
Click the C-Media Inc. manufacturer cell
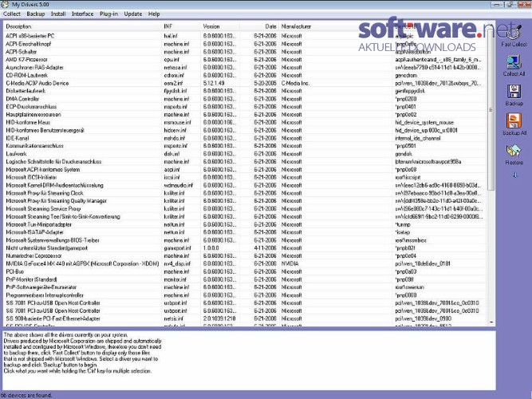tap(296, 83)
